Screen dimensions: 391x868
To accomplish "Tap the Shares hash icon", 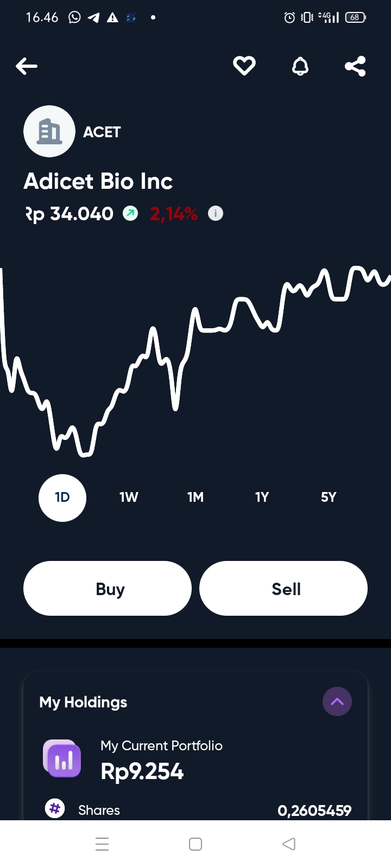I will tap(55, 809).
